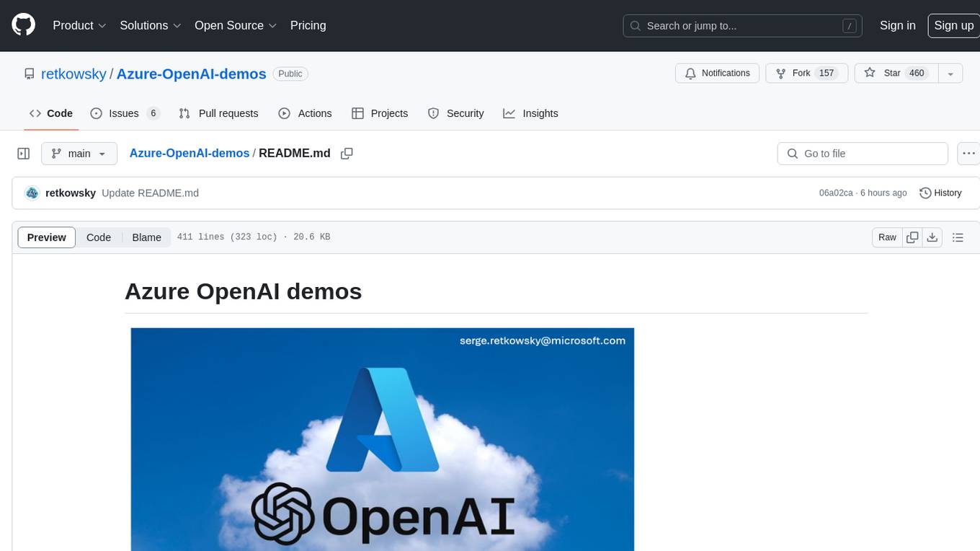Open the retkowsky owner profile link

(x=73, y=74)
